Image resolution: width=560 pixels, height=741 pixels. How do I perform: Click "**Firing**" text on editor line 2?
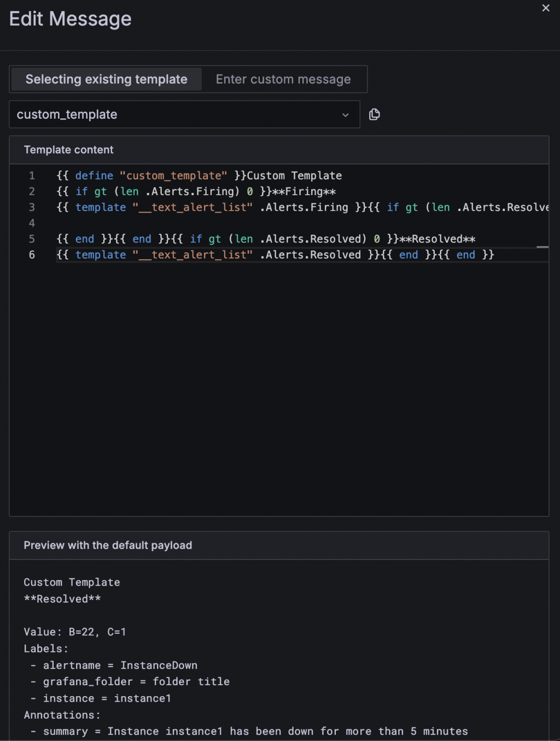[x=304, y=191]
